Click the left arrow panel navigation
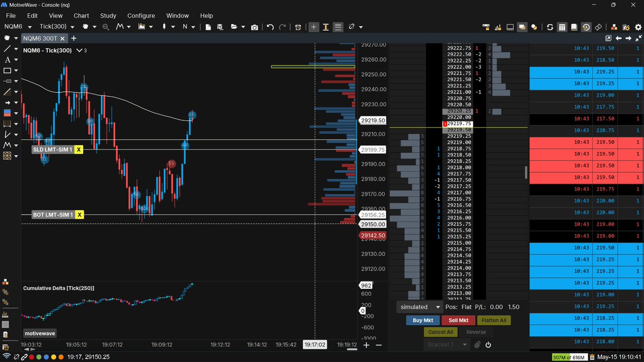Image resolution: width=644 pixels, height=362 pixels. point(618,38)
